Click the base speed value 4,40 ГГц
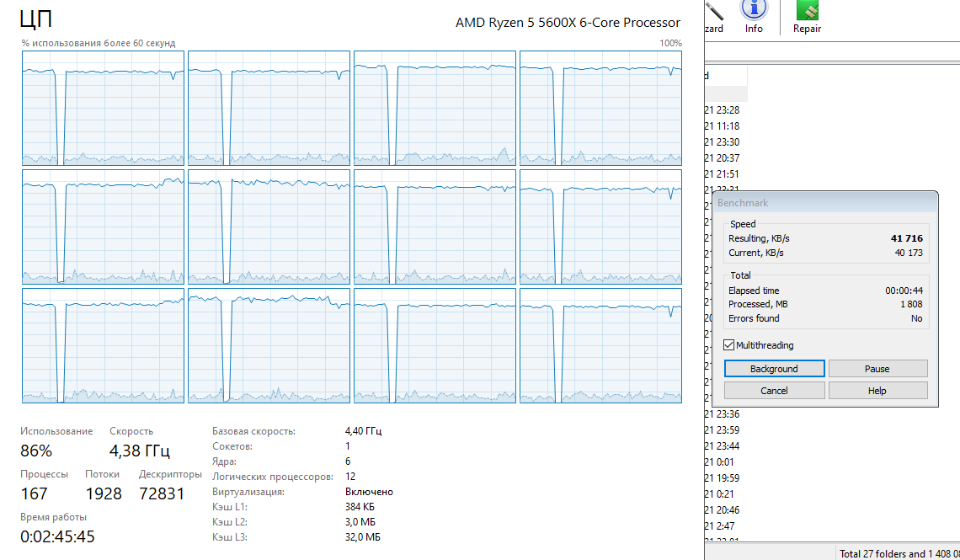This screenshot has height=560, width=960. [x=363, y=431]
